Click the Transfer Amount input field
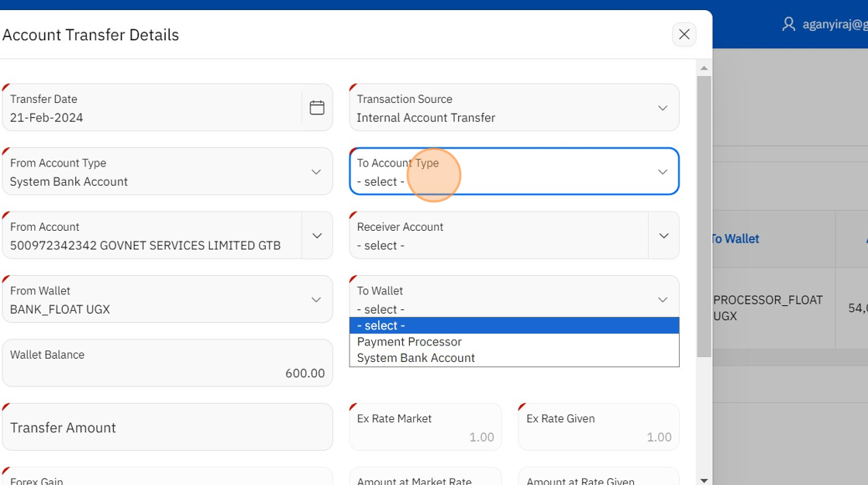 click(x=167, y=428)
